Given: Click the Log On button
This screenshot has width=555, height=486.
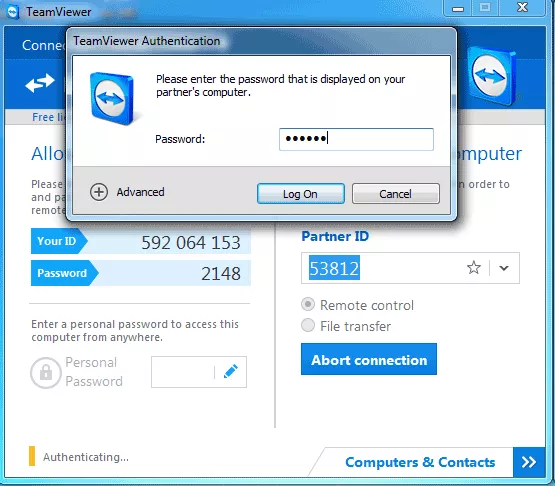Looking at the screenshot, I should tap(301, 194).
